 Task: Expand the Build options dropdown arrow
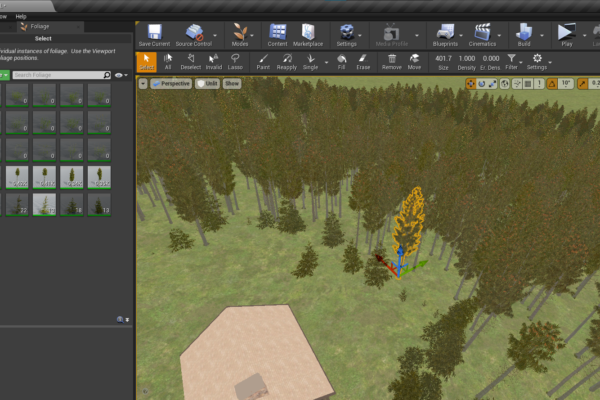542,35
